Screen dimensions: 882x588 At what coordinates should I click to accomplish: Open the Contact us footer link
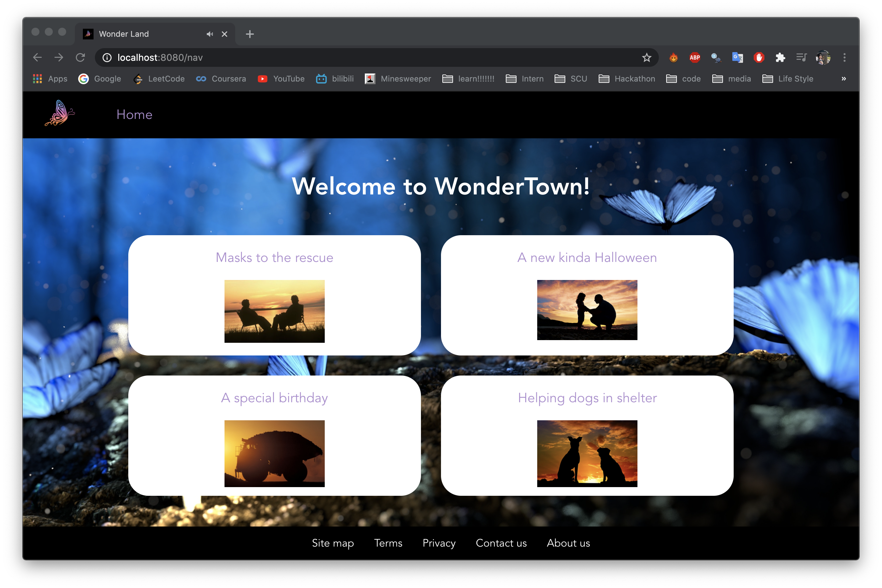pos(501,543)
